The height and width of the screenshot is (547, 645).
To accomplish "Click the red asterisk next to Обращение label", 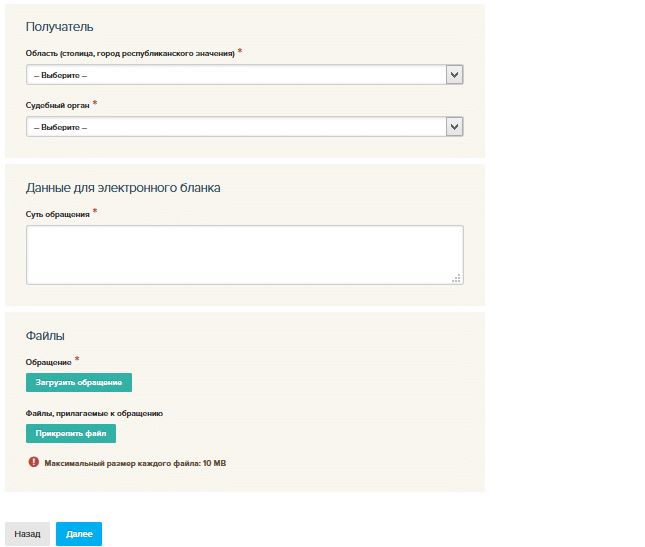I will [77, 360].
